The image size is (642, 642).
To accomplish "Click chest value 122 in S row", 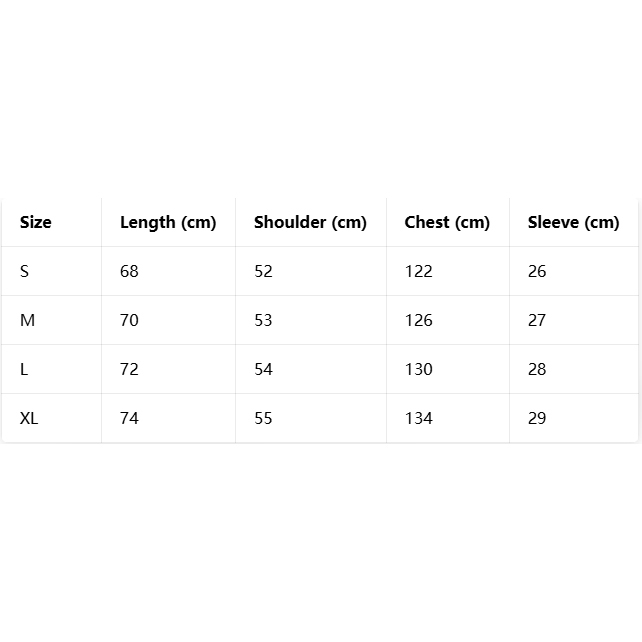I will 418,271.
